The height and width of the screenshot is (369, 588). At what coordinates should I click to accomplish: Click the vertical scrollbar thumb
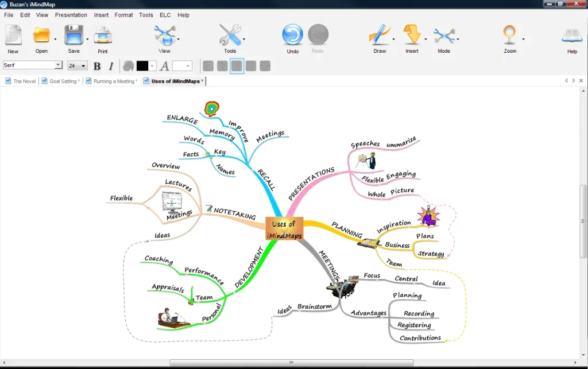pyautogui.click(x=583, y=221)
